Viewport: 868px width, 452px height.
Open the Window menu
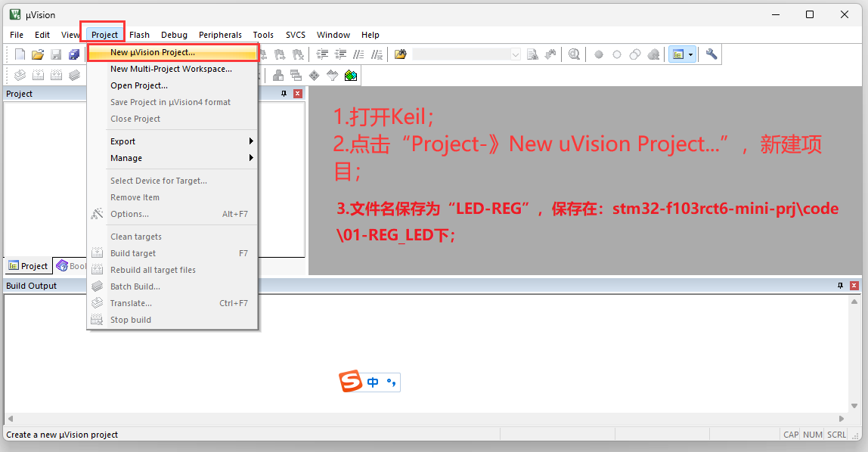333,35
